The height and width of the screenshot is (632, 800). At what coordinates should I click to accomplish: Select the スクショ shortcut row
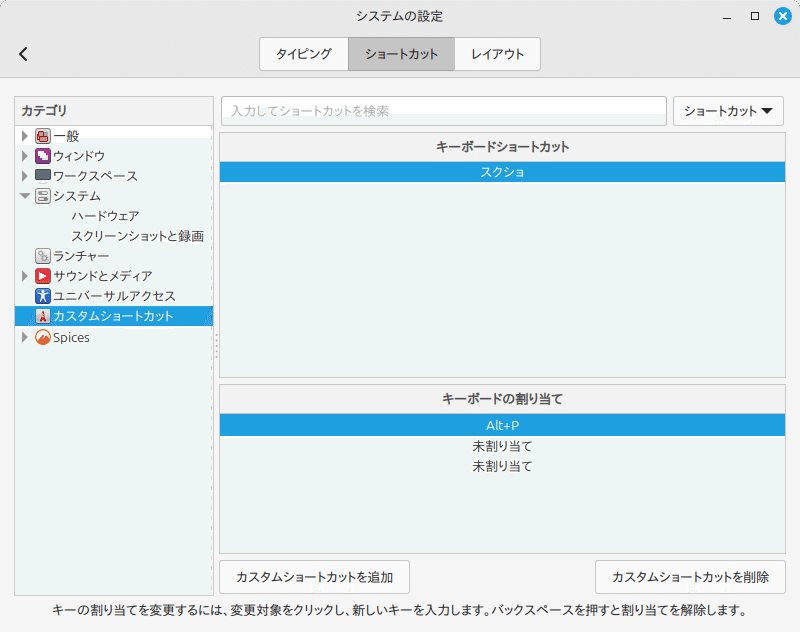pos(502,172)
